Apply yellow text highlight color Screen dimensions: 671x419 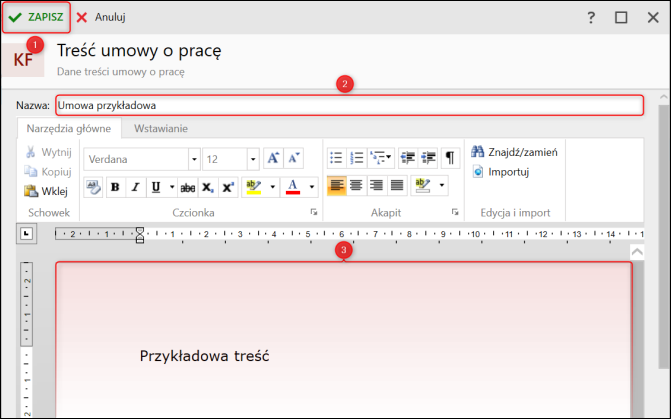[x=254, y=187]
